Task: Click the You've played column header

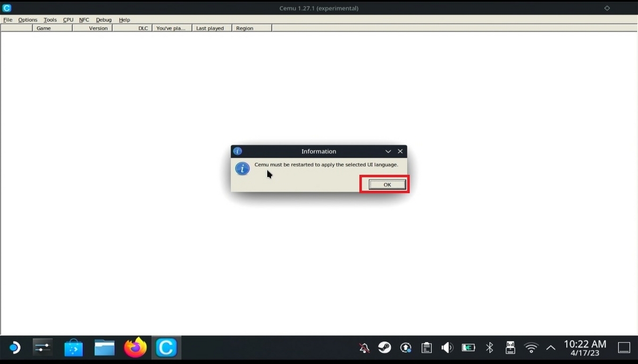Action: (x=172, y=28)
